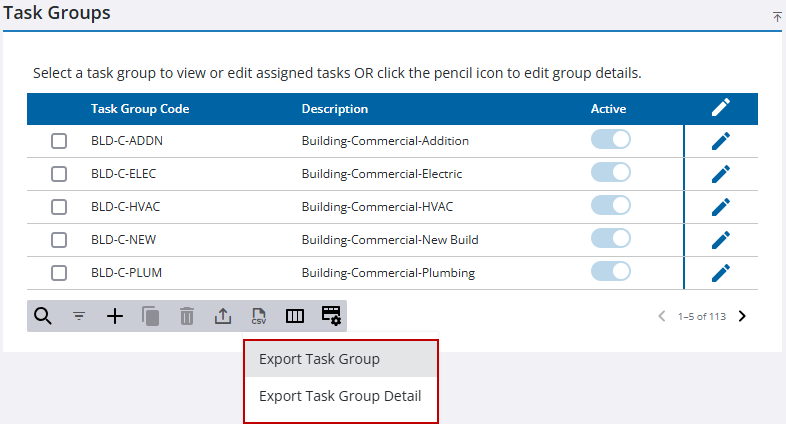786x424 pixels.
Task: Open the filter icon in grid toolbar
Action: (x=79, y=316)
